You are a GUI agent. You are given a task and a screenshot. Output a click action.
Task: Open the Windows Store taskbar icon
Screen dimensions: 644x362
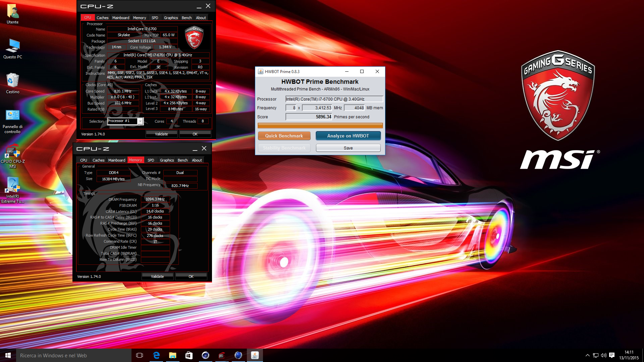(189, 355)
